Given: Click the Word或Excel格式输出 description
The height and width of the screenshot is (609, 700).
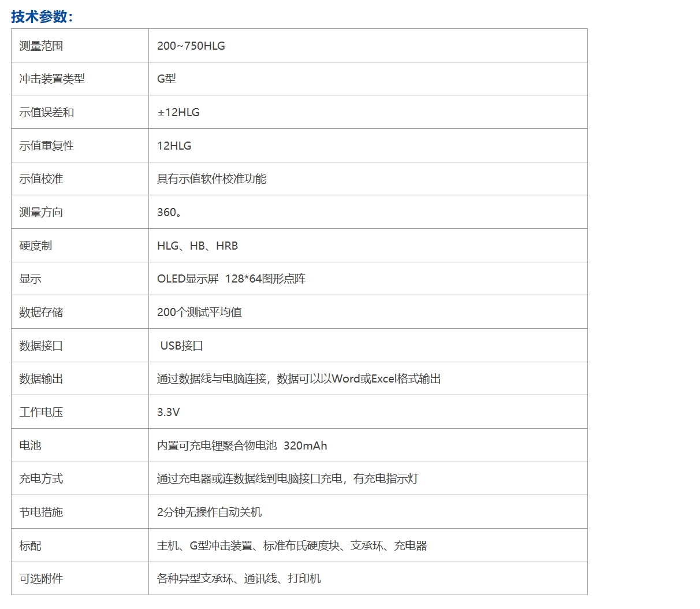Looking at the screenshot, I should 299,379.
